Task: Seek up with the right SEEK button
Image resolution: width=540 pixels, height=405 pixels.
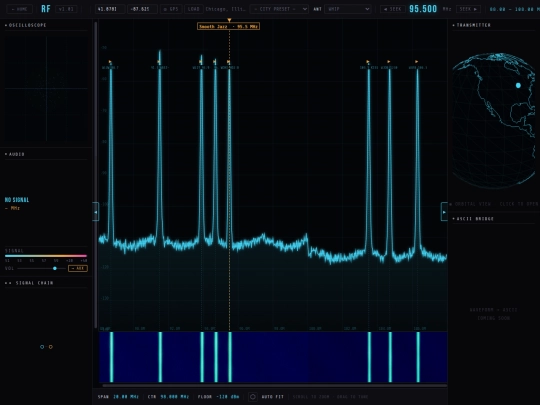Action: [468, 9]
